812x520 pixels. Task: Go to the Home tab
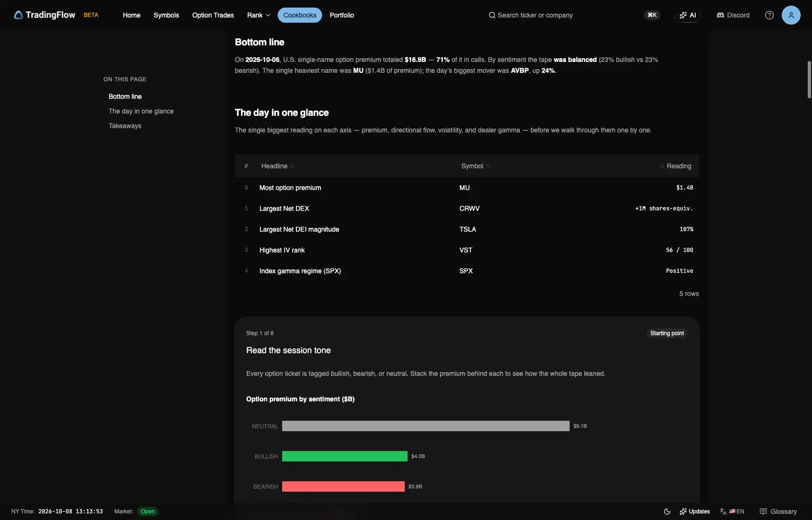(131, 15)
